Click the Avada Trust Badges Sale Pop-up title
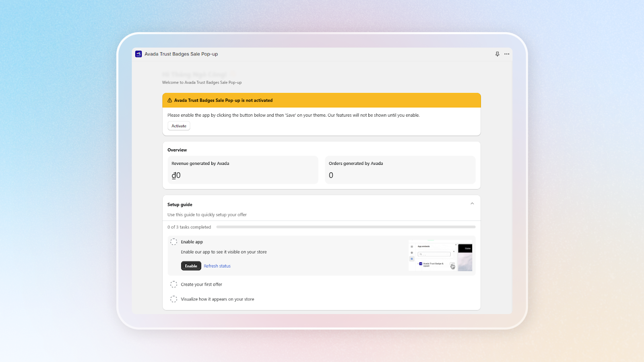 pyautogui.click(x=181, y=54)
